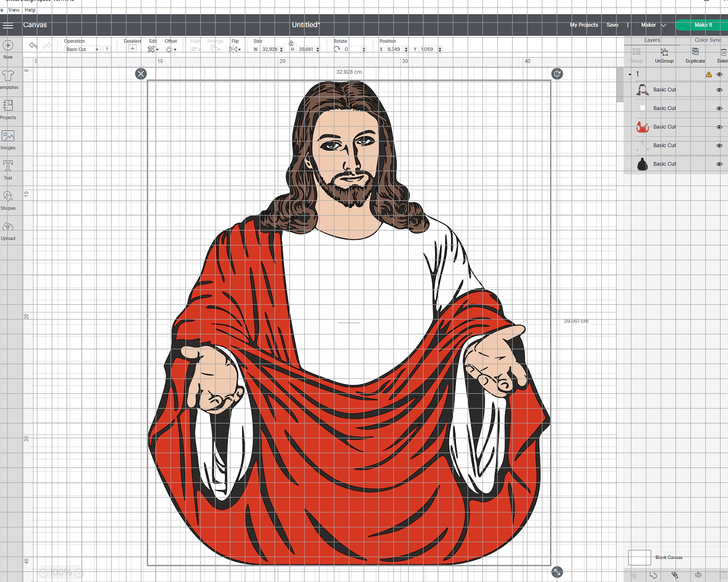This screenshot has height=582, width=728.
Task: Create a New project
Action: coord(8,49)
